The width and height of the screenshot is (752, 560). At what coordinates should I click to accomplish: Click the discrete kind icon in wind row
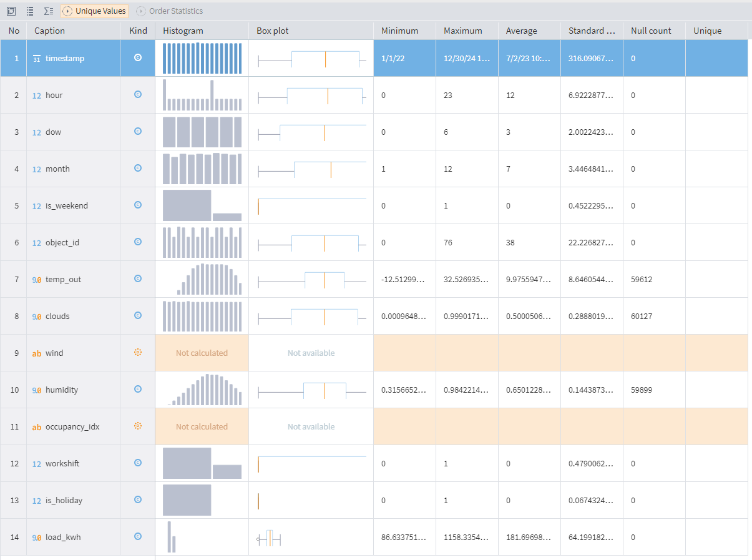(138, 353)
